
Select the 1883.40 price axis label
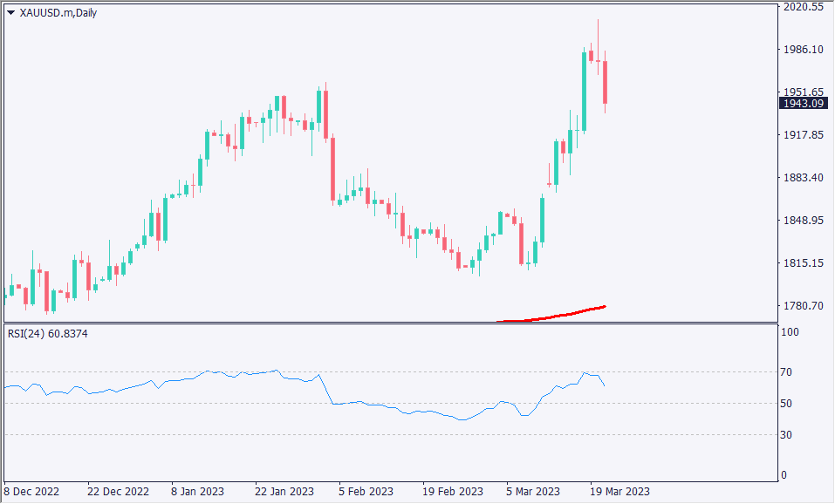(804, 178)
